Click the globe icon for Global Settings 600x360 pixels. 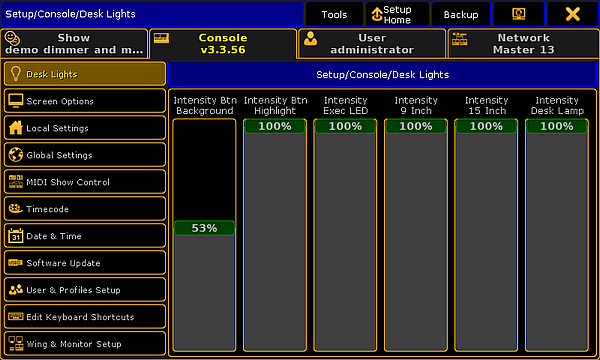coord(16,155)
